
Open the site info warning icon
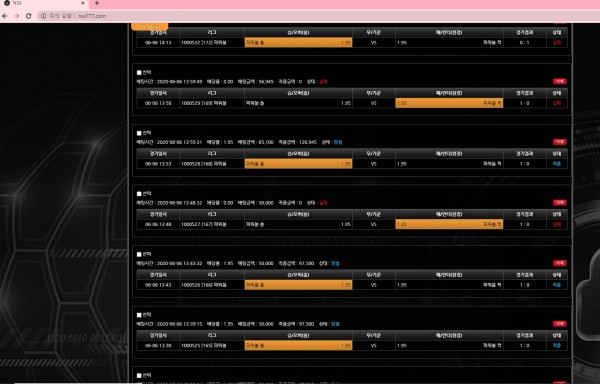[x=43, y=16]
